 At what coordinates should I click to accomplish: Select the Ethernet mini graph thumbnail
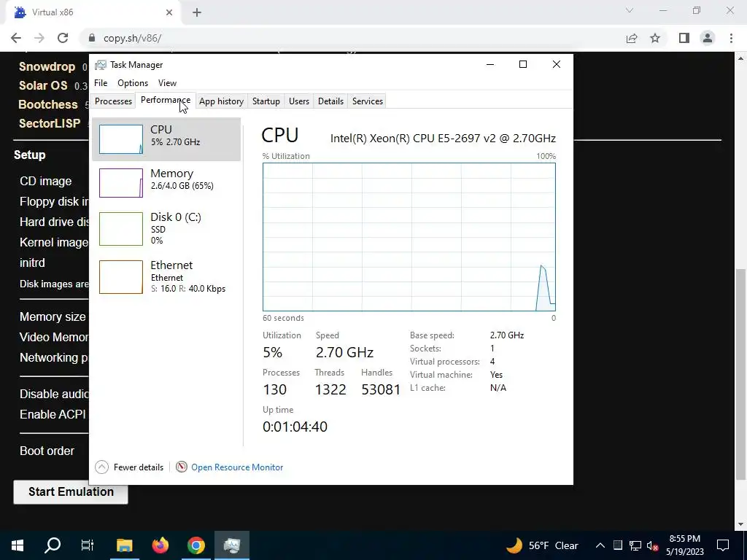pyautogui.click(x=121, y=277)
